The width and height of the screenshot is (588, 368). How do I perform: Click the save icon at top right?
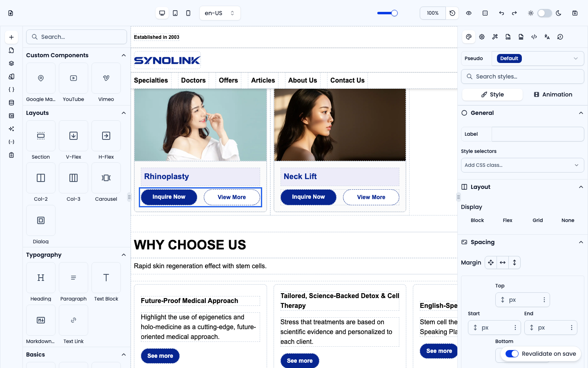(575, 13)
